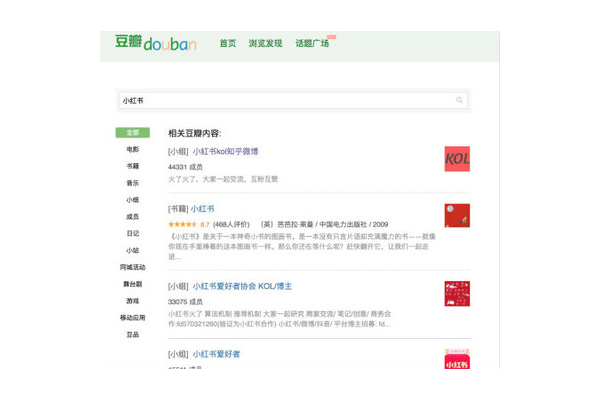Viewport: 600px width, 400px height.
Task: Focus the search box containing 小红书
Action: [x=293, y=100]
